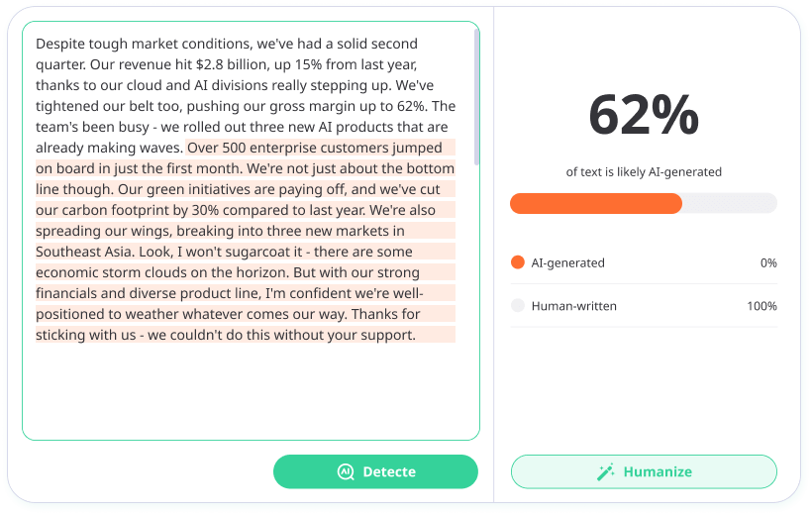Viewport: 812px width, 515px height.
Task: Click the 100% Human-written value
Action: tap(761, 306)
